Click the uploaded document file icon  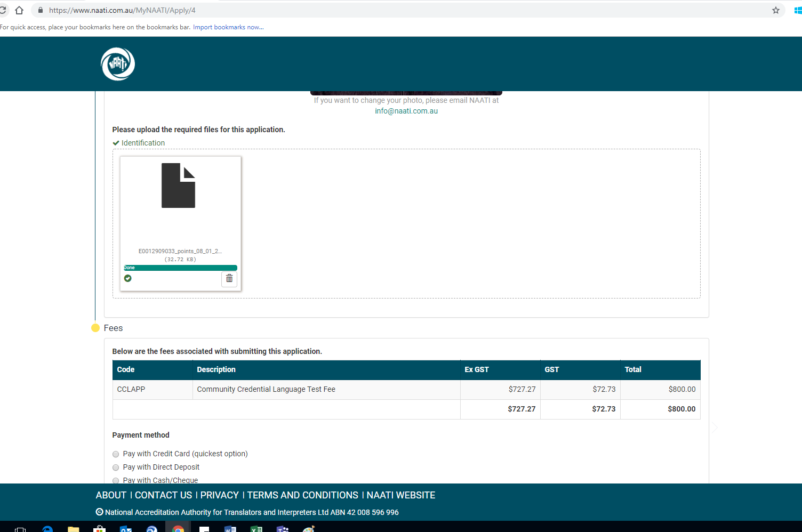click(x=178, y=186)
